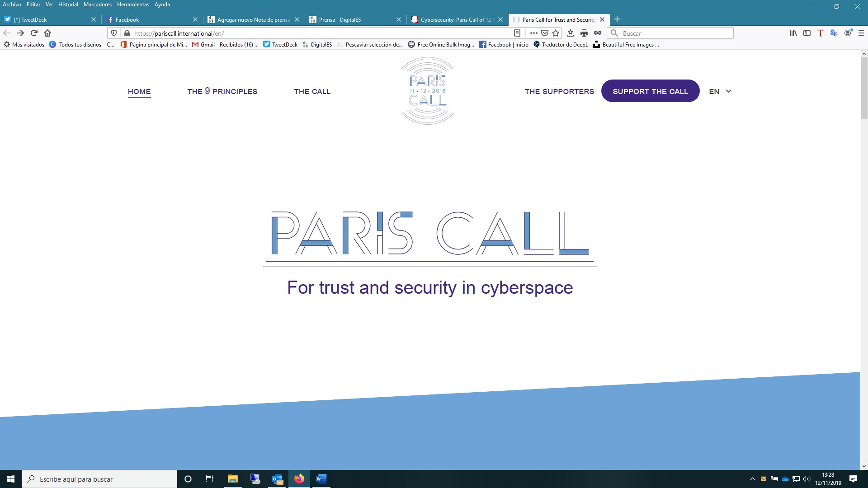Open the Ayuda menu

[x=162, y=5]
